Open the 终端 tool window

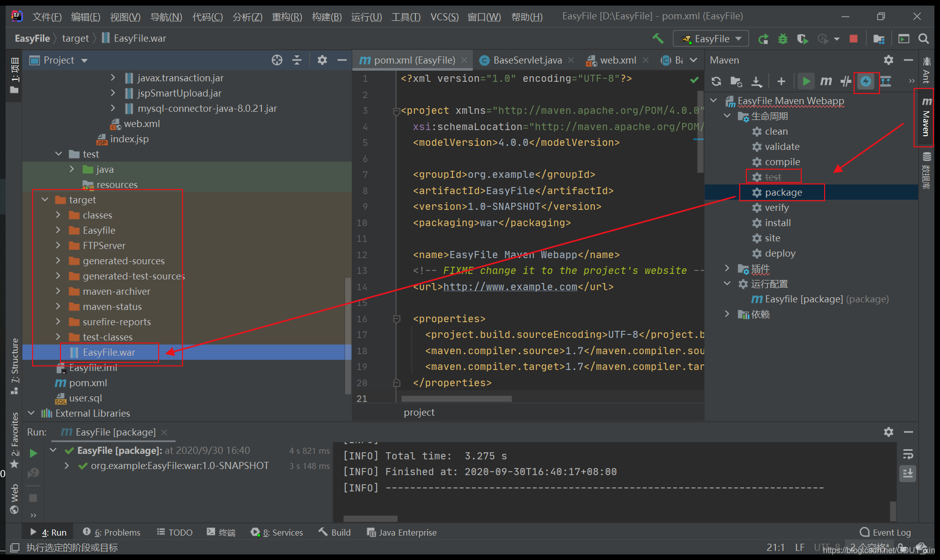click(x=221, y=532)
